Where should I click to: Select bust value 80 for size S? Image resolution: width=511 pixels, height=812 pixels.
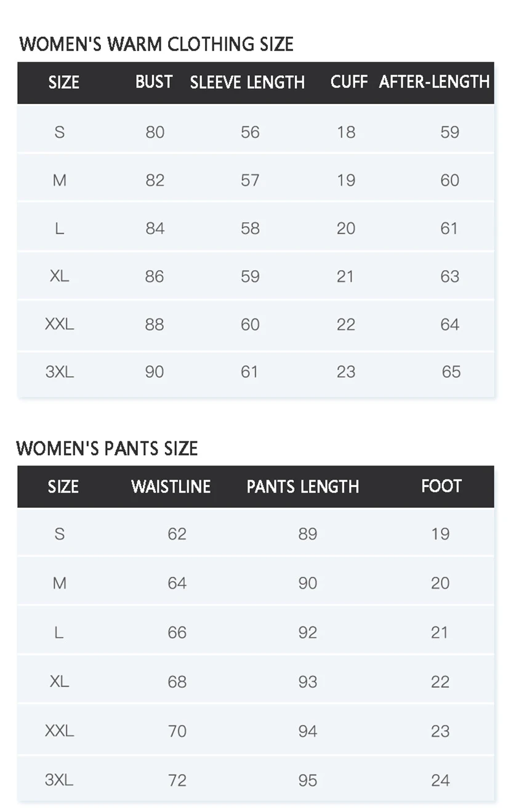click(155, 132)
